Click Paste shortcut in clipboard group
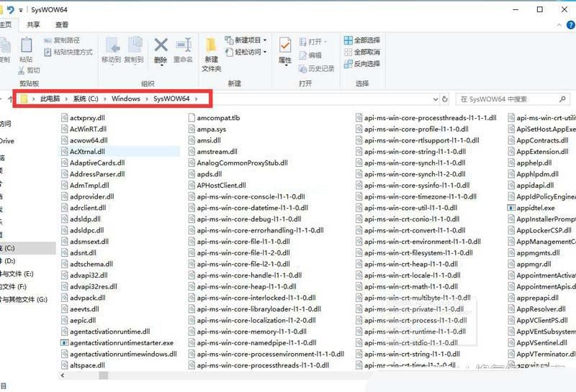 68,52
